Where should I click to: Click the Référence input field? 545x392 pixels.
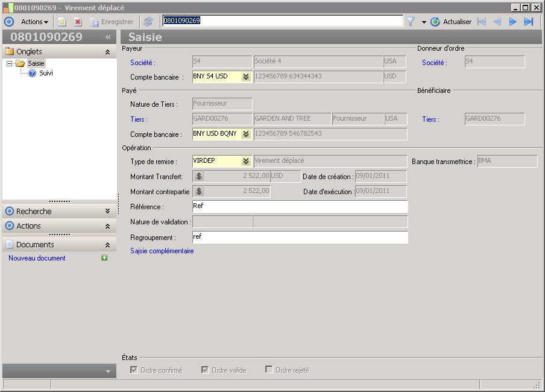pos(300,207)
